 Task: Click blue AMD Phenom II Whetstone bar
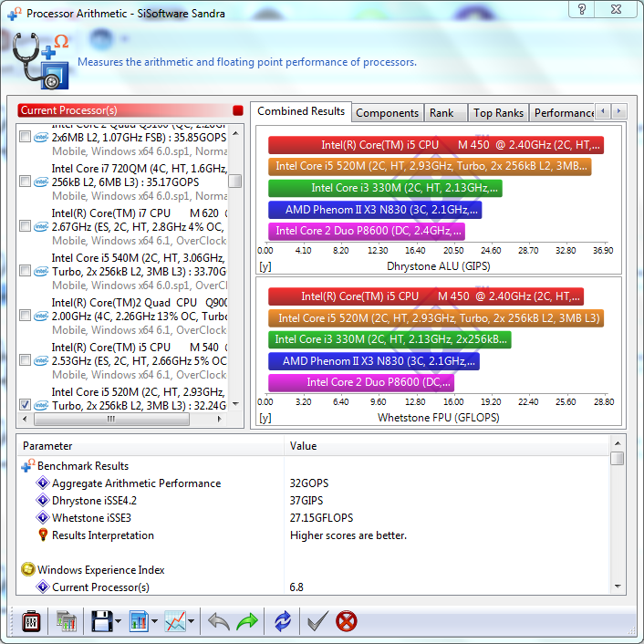pyautogui.click(x=374, y=361)
